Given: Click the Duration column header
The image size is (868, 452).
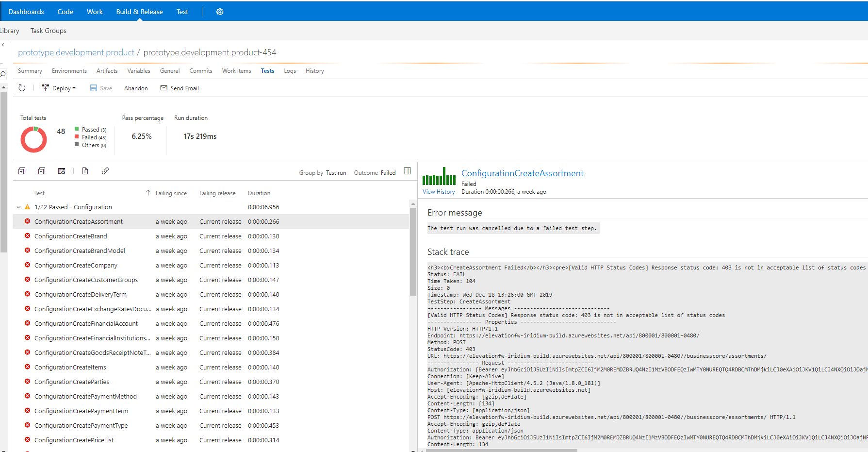Looking at the screenshot, I should point(259,193).
